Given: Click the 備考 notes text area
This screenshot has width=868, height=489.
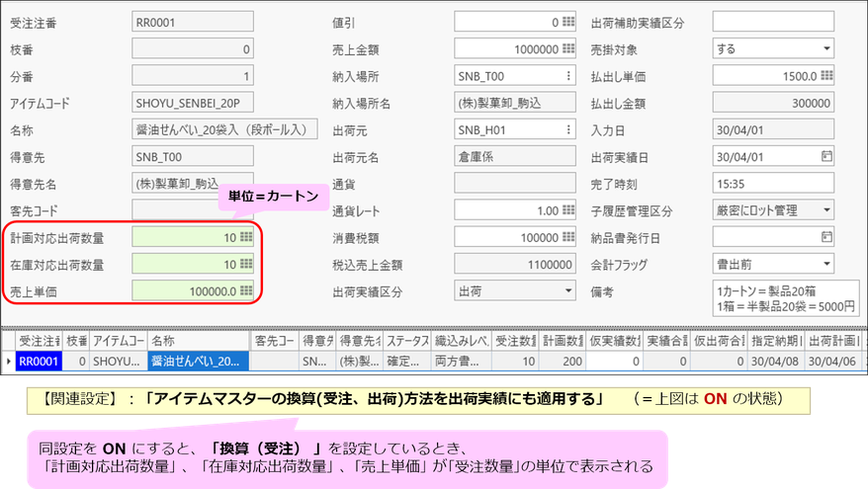Looking at the screenshot, I should [x=786, y=298].
